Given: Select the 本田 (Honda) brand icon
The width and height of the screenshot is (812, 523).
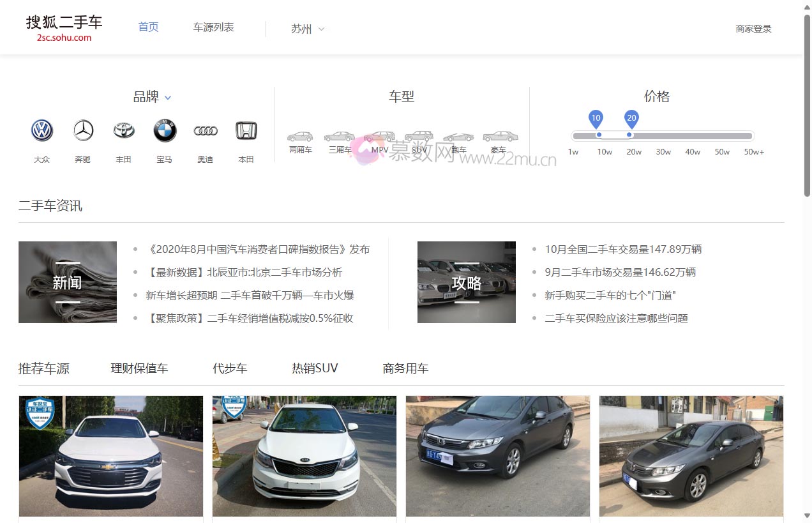Looking at the screenshot, I should click(x=246, y=130).
